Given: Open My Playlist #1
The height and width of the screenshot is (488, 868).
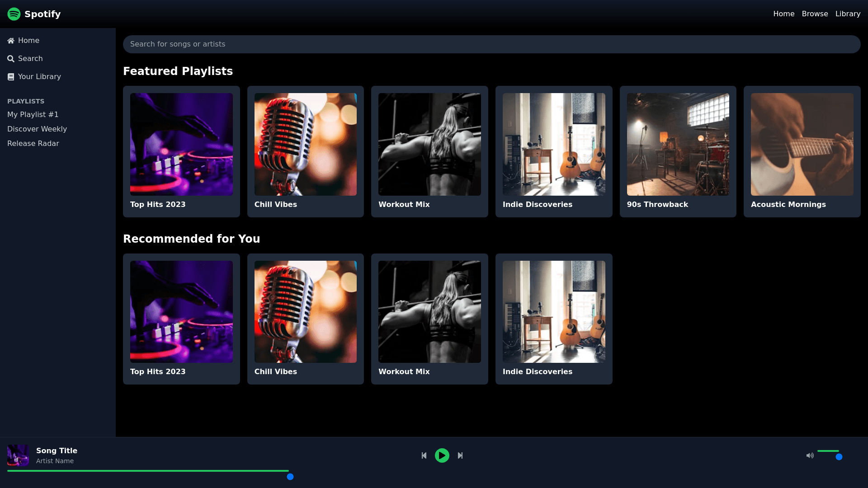Looking at the screenshot, I should [33, 115].
